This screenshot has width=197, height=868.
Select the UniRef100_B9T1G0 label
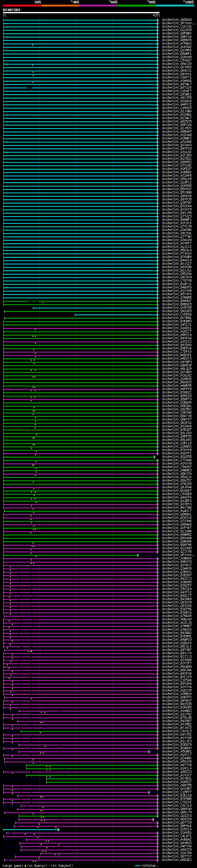[177, 88]
